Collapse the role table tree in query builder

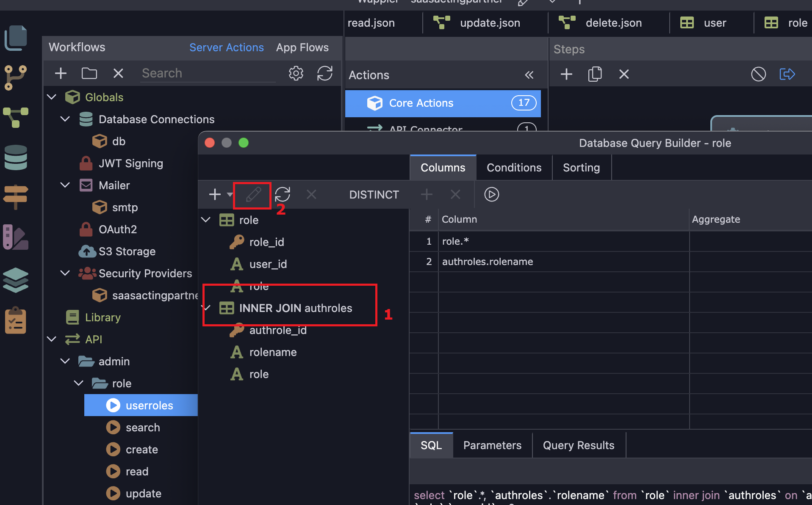[x=206, y=220]
